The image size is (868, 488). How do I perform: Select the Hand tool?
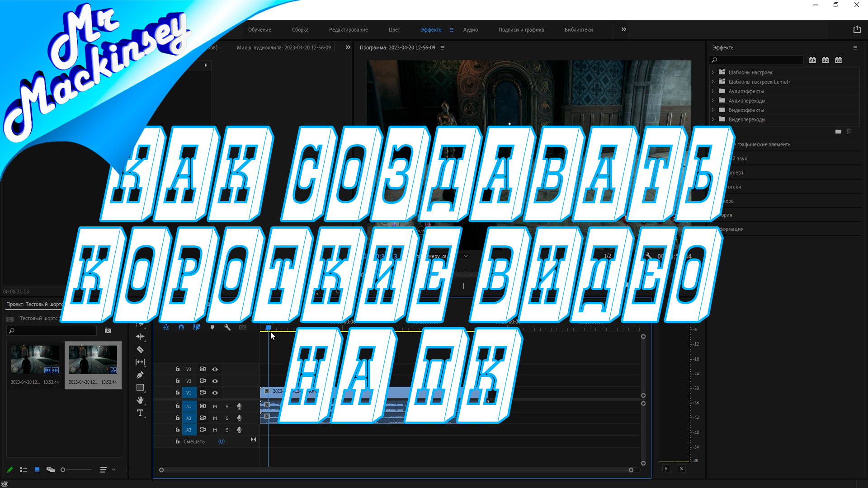(140, 400)
